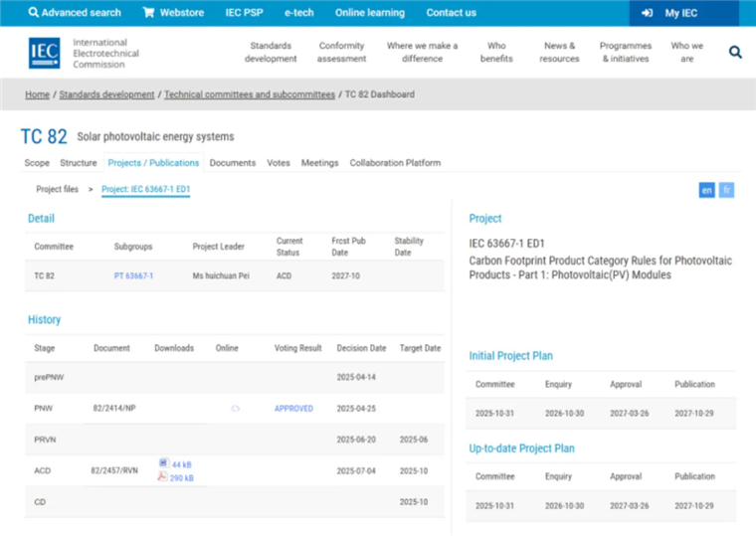This screenshot has height=536, width=756.
Task: Switch to the Structure tab
Action: pos(79,163)
